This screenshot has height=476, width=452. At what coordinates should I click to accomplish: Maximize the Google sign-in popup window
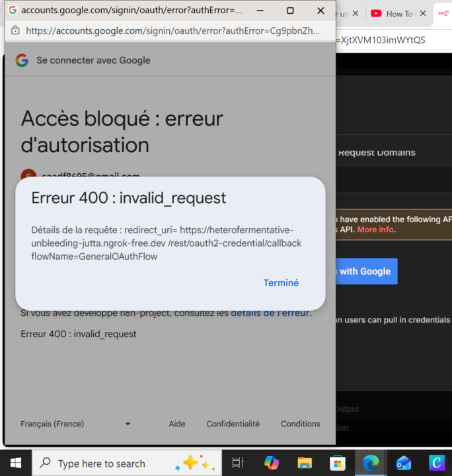tap(290, 11)
